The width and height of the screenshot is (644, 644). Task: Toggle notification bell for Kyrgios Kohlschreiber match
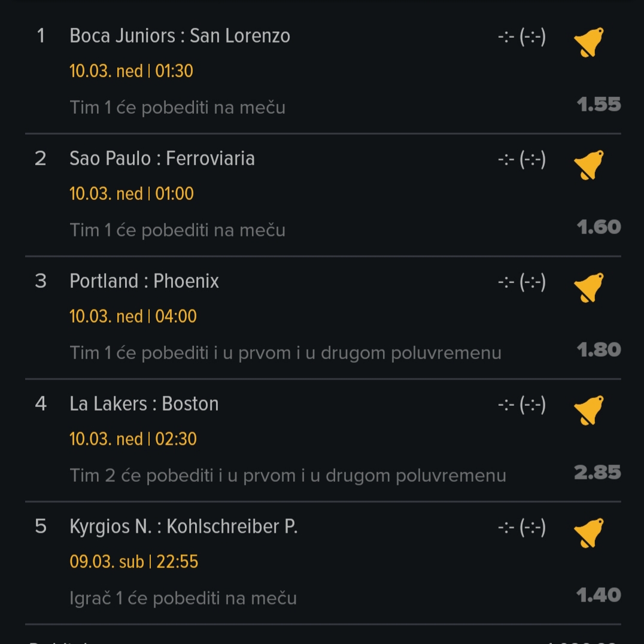588,533
